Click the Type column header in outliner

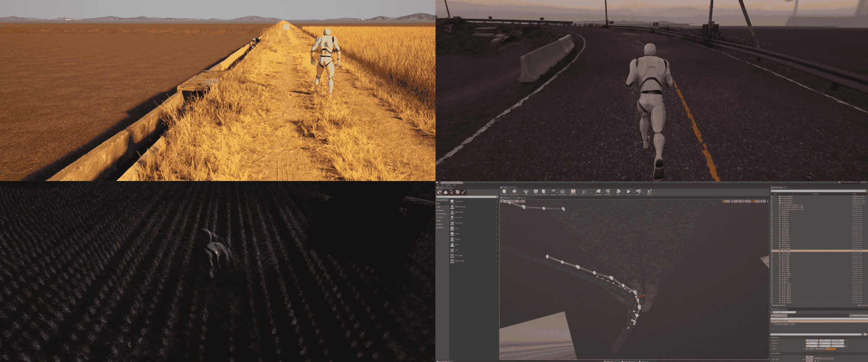854,194
